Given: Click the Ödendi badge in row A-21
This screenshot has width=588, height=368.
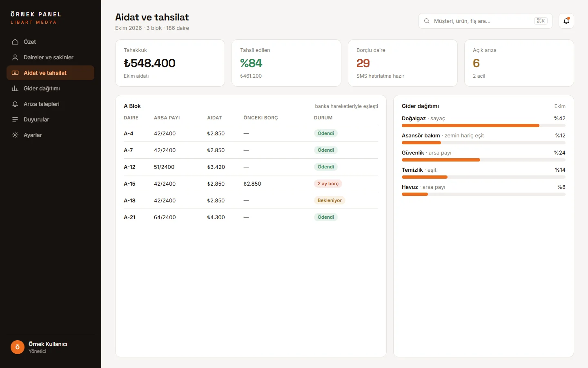Looking at the screenshot, I should point(326,217).
